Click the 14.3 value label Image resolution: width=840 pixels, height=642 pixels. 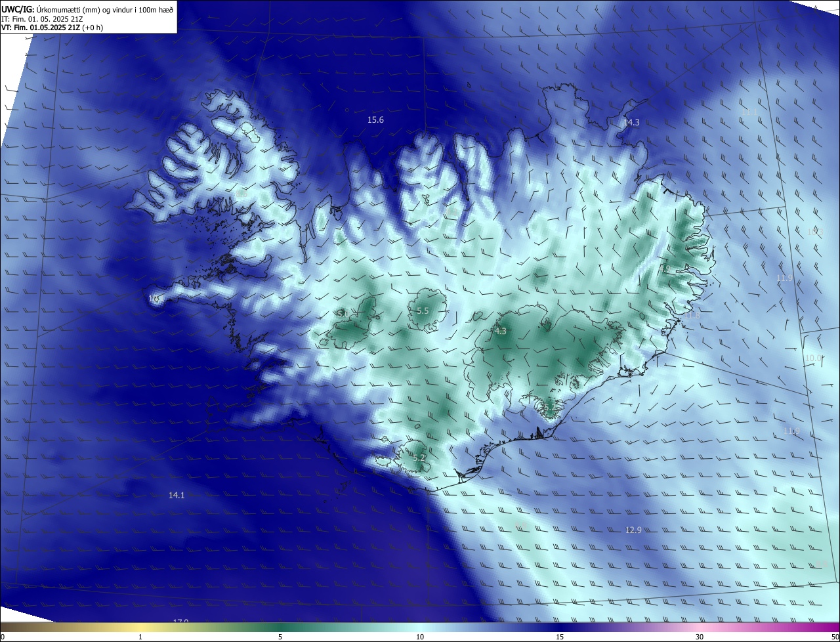[x=631, y=123]
